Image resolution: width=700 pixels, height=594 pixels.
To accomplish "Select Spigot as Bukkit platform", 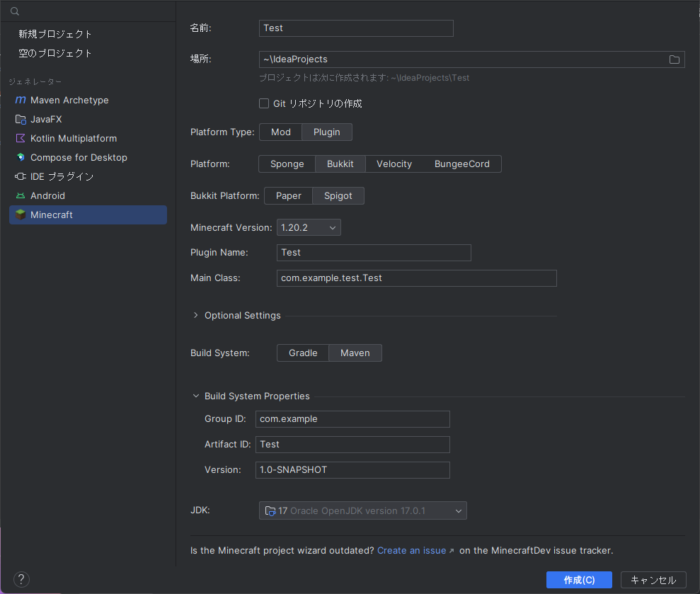I will [338, 195].
